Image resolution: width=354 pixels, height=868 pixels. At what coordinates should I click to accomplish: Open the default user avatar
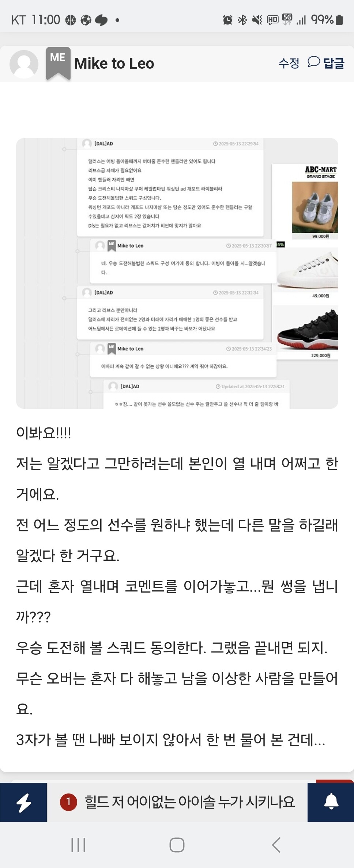[24, 64]
